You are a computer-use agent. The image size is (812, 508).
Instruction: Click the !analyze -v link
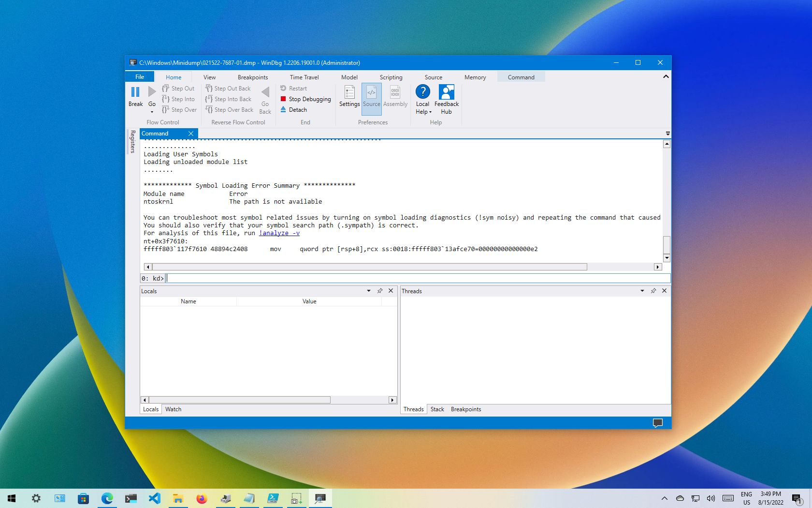pyautogui.click(x=279, y=233)
